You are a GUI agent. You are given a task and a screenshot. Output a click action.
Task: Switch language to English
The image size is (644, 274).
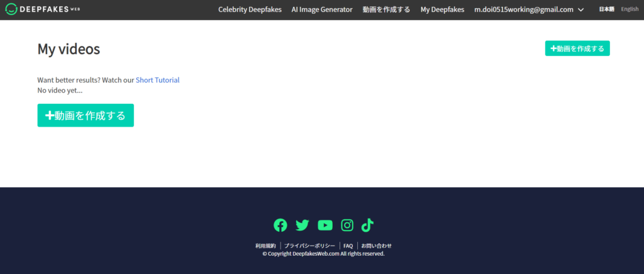(x=630, y=9)
